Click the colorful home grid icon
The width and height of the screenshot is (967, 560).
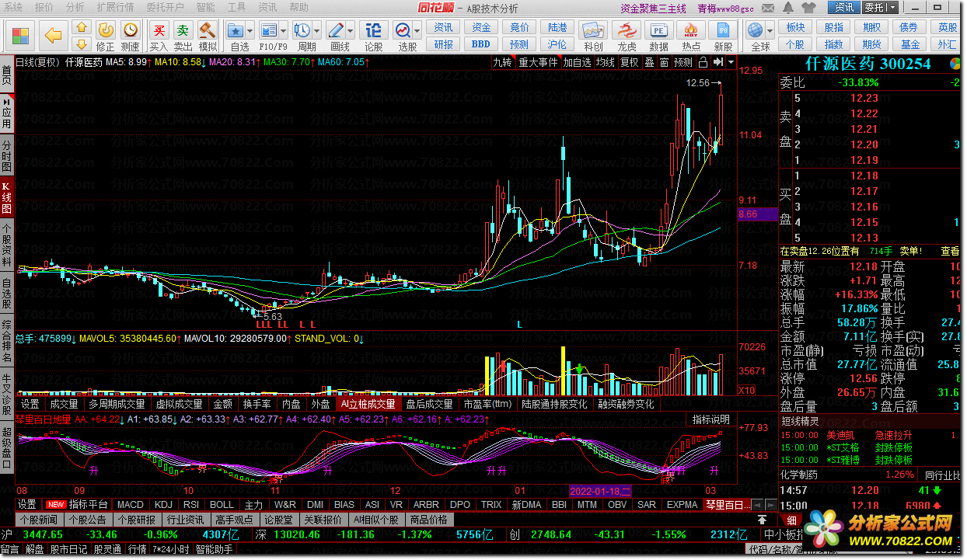coord(20,35)
